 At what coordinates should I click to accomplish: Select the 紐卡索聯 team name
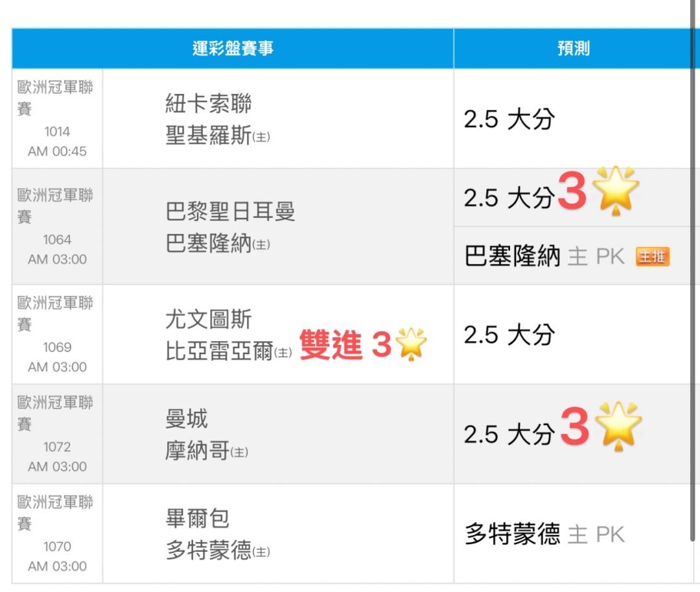[208, 104]
